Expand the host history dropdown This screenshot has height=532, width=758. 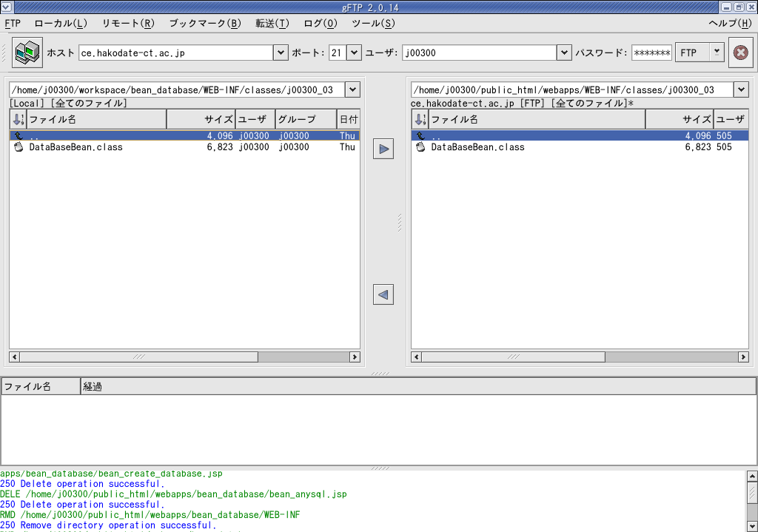(281, 53)
